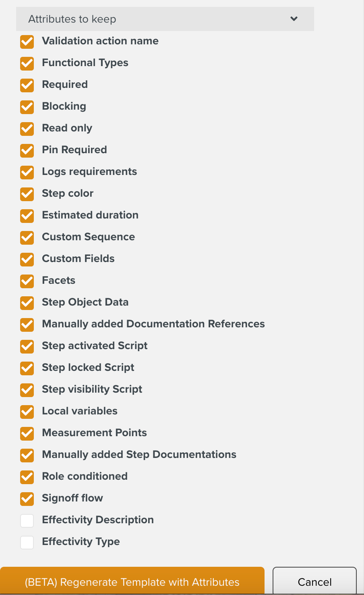This screenshot has height=595, width=364.
Task: Uncheck the Read only attribute
Action: (x=27, y=129)
